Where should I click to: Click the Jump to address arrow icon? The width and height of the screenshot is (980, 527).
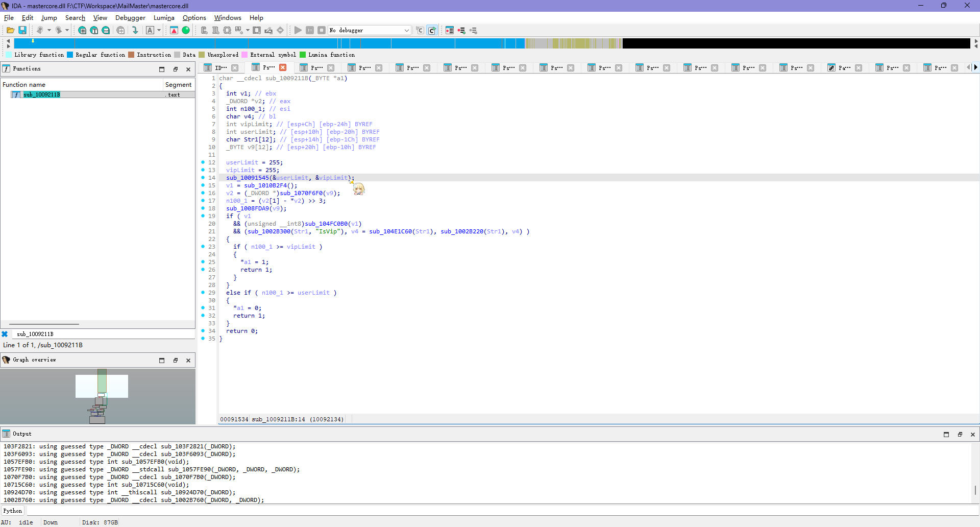(135, 31)
